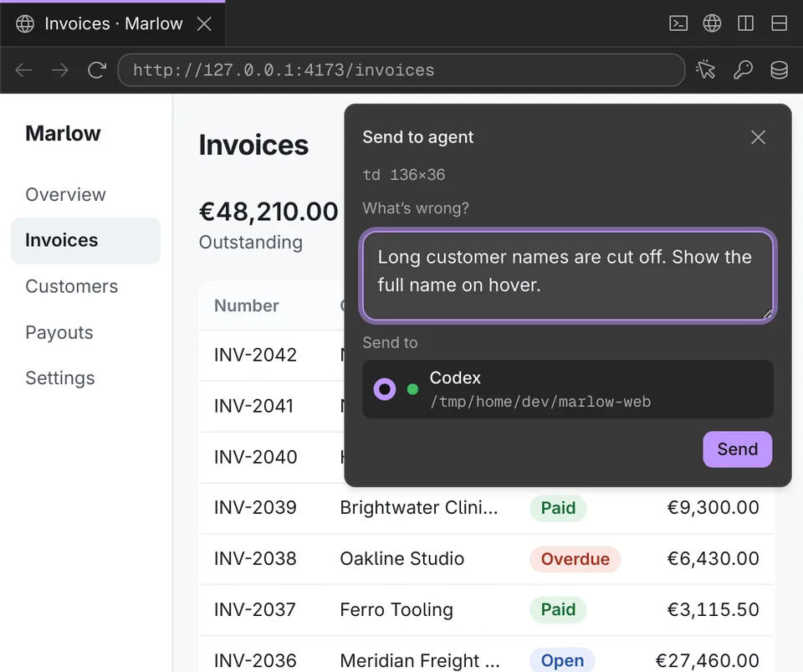
Task: Click the Marlow logo text
Action: [63, 133]
